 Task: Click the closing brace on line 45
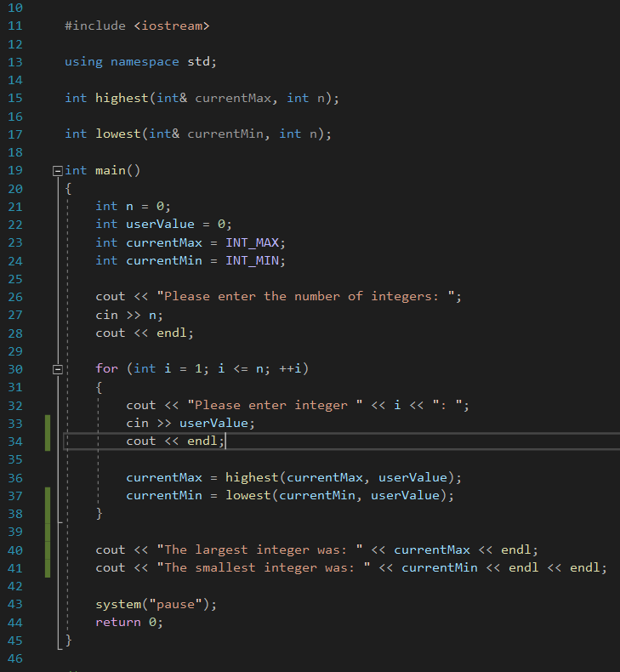[68, 641]
